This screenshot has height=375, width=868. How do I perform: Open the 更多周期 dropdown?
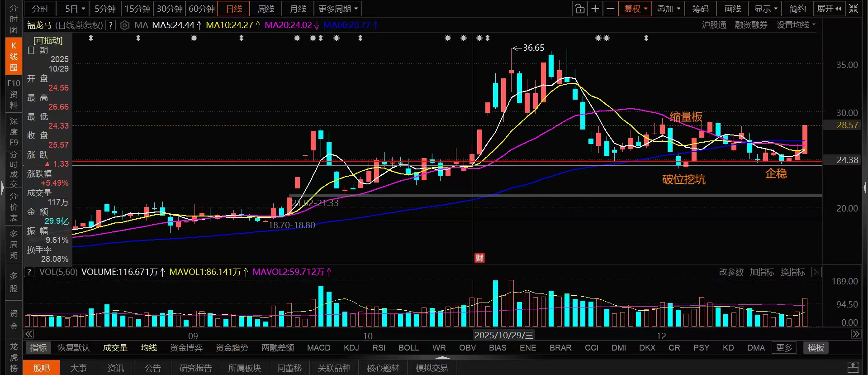338,9
